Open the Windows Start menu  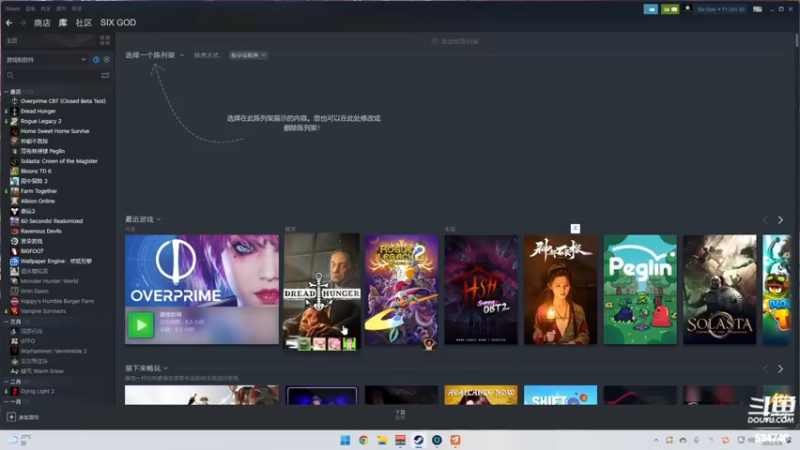345,440
